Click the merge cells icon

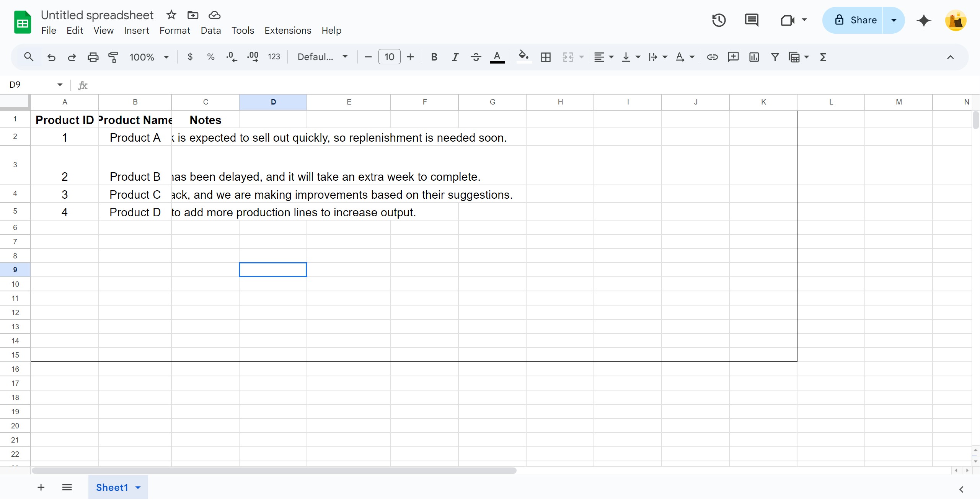(x=568, y=57)
